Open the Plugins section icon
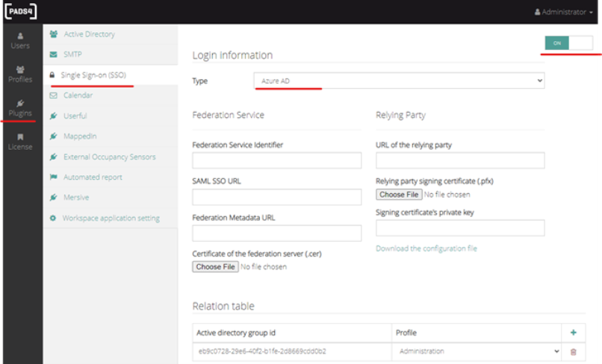 click(x=20, y=103)
